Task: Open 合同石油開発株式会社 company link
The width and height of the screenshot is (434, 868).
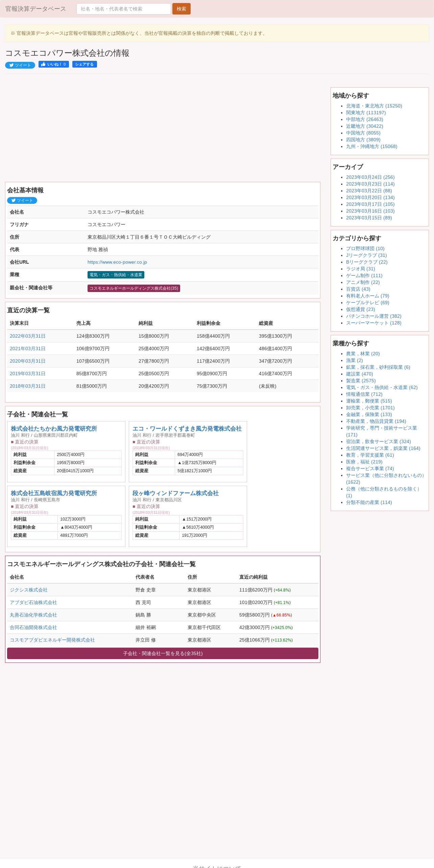Action: 33,627
